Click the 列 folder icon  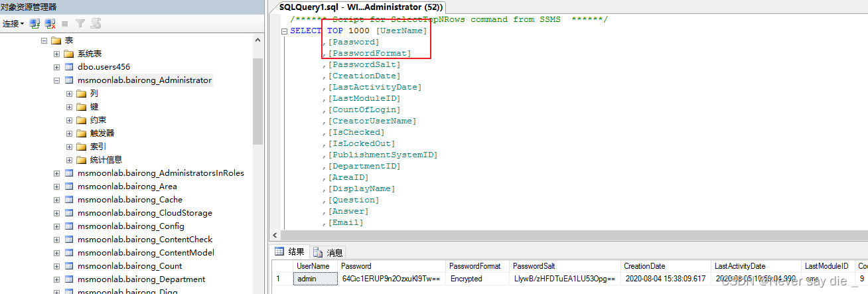click(82, 94)
